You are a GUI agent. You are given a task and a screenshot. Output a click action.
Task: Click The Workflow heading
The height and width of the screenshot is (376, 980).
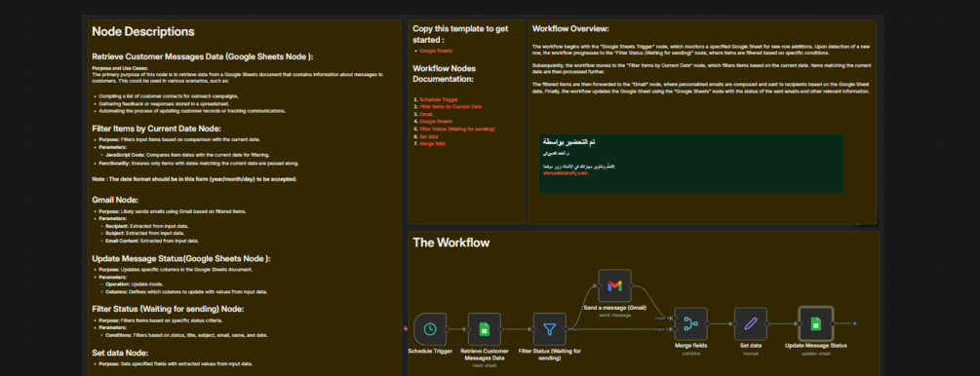pyautogui.click(x=451, y=243)
